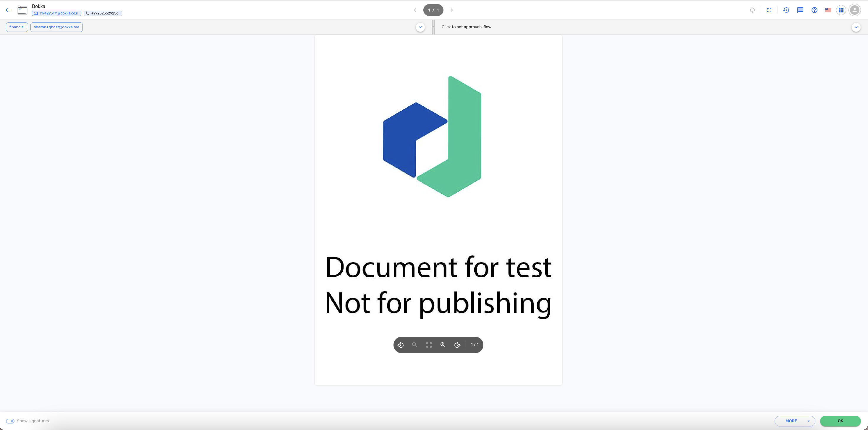
Task: Expand the approvals flow chevron
Action: [x=856, y=27]
